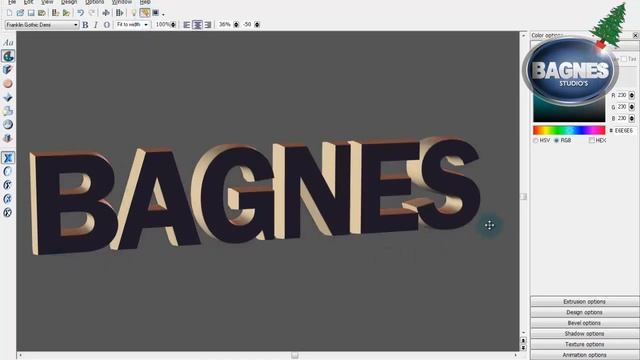Screen dimensions: 640x360
Task: Adjust the B value spinner
Action: pyautogui.click(x=632, y=118)
